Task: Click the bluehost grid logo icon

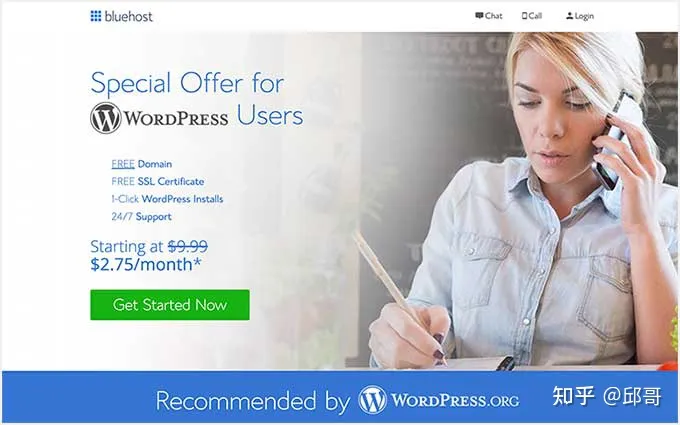Action: 95,16
